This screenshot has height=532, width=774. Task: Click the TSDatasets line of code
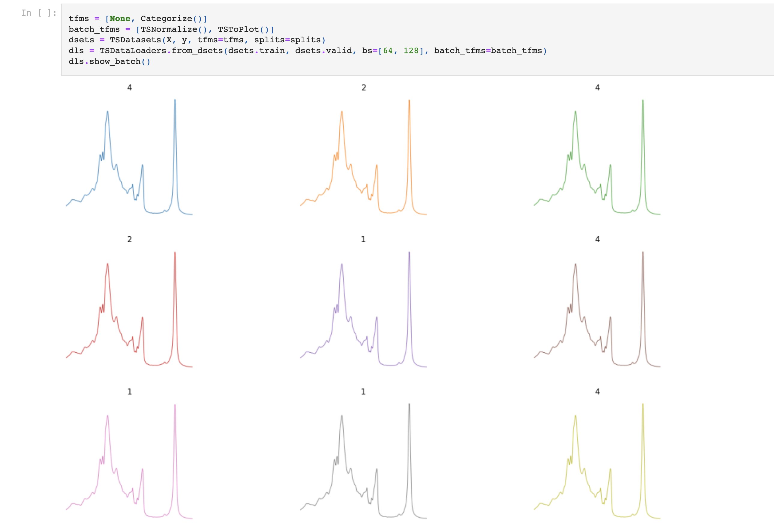197,40
